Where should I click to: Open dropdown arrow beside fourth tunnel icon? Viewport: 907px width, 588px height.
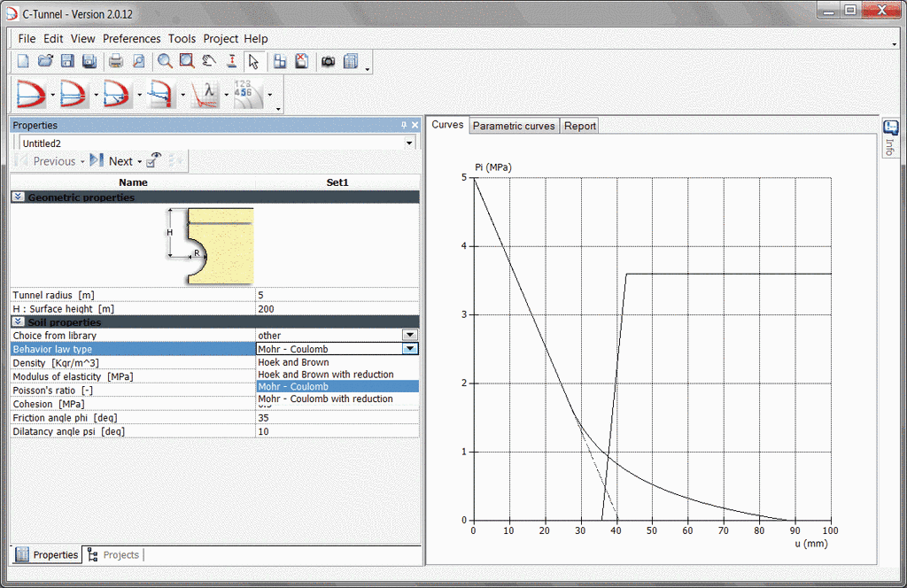[182, 94]
